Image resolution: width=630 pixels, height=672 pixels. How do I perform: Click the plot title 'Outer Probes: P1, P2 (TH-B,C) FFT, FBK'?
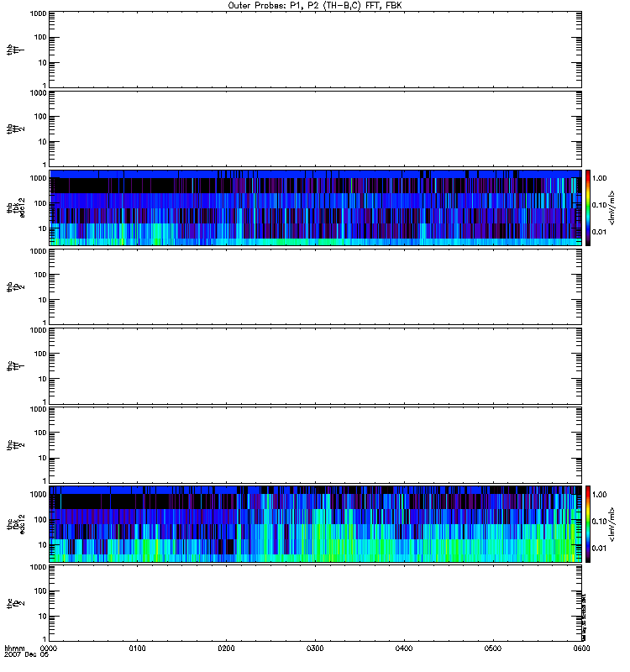tap(315, 6)
